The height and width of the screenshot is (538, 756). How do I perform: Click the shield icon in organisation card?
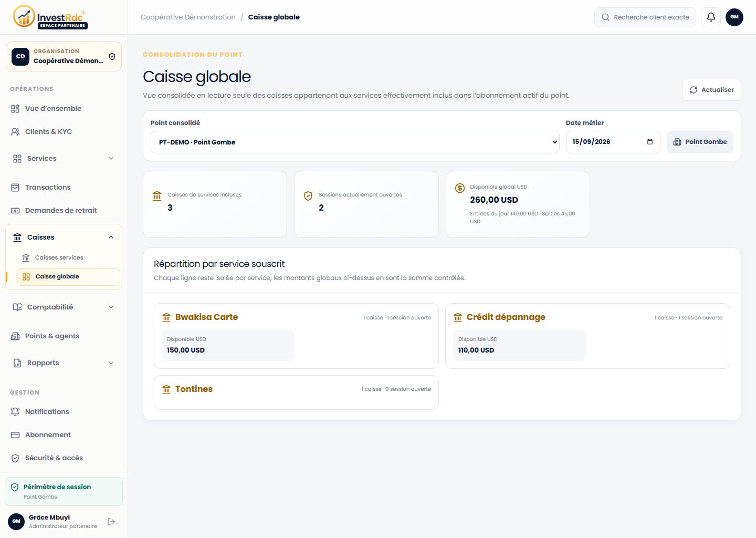coord(112,57)
